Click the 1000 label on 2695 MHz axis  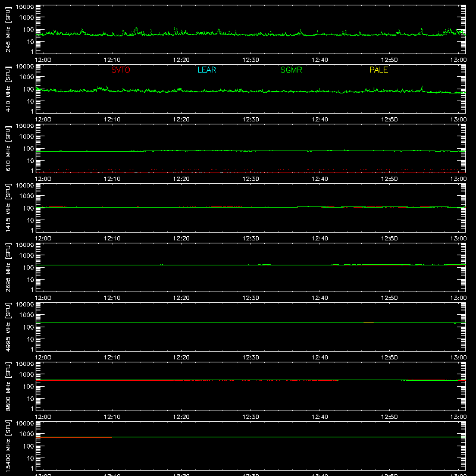27,256
